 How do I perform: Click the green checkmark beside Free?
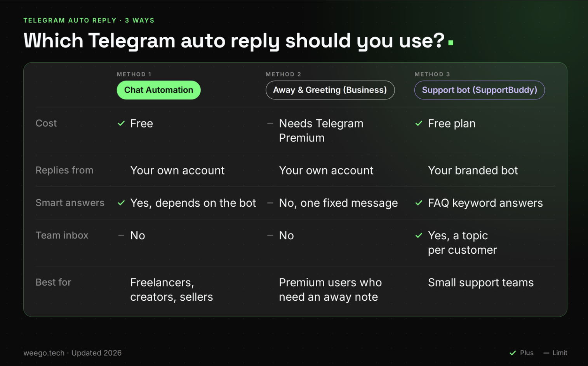[121, 124]
